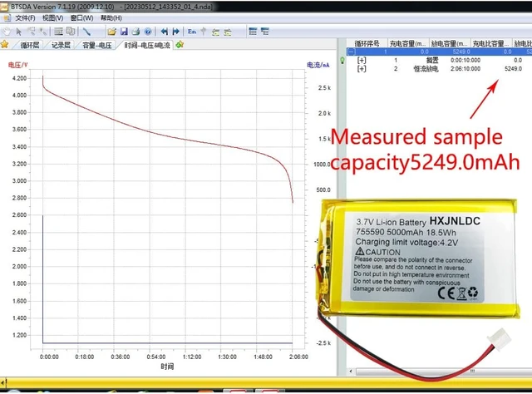Open help with the blue question icon
The image size is (532, 394).
point(148,32)
